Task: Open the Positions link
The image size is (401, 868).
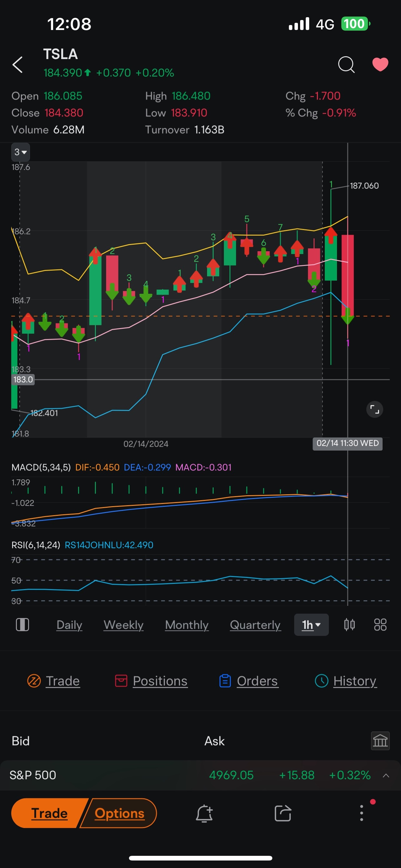Action: click(x=151, y=681)
